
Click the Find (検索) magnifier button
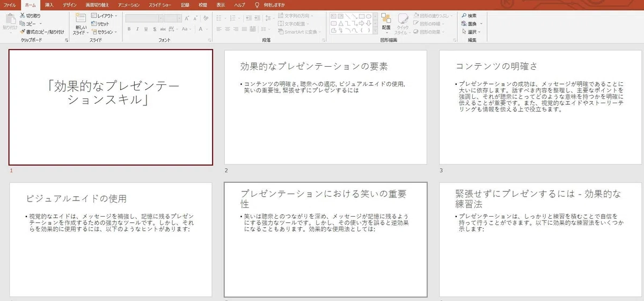[469, 16]
